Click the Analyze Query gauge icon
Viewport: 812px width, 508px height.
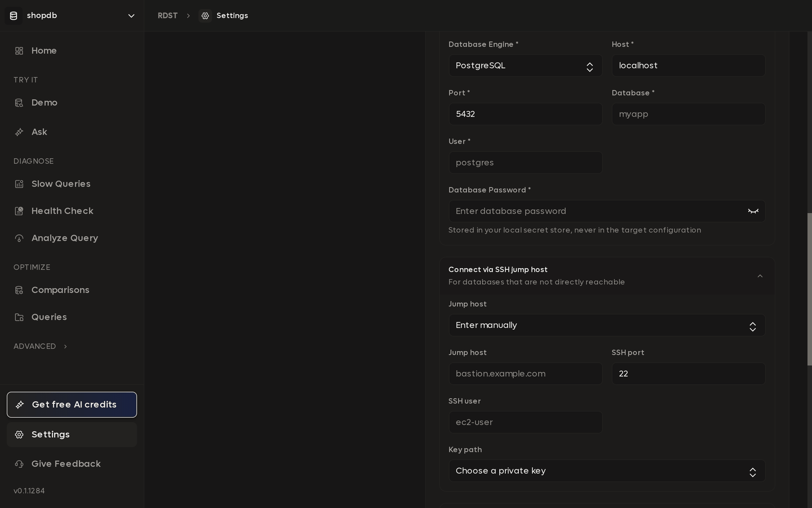tap(19, 238)
